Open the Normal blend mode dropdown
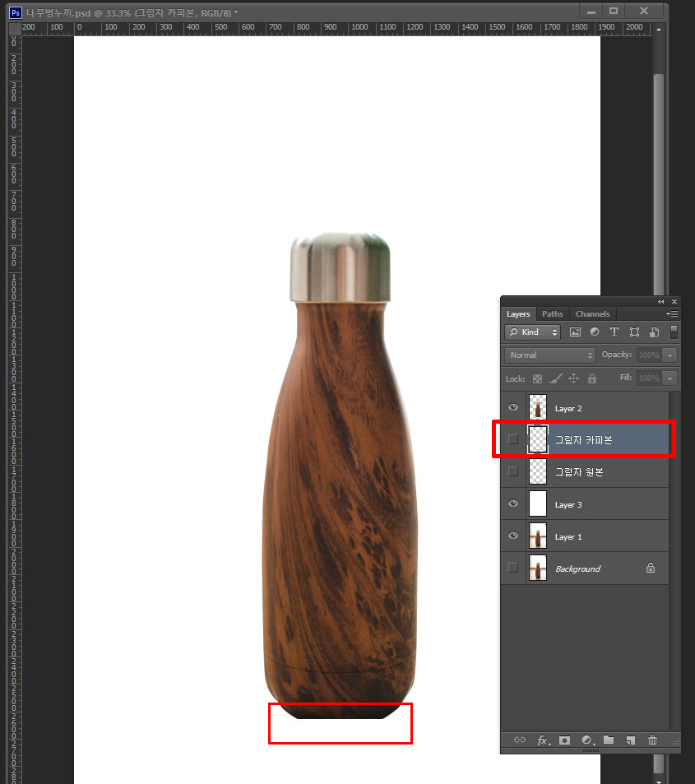The width and height of the screenshot is (695, 784). click(550, 355)
